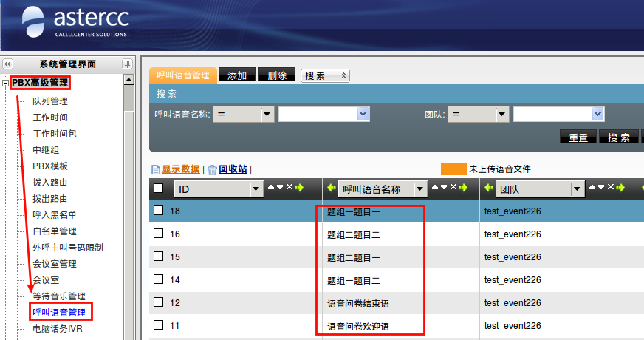Sort the ID column ascending

pyautogui.click(x=271, y=188)
